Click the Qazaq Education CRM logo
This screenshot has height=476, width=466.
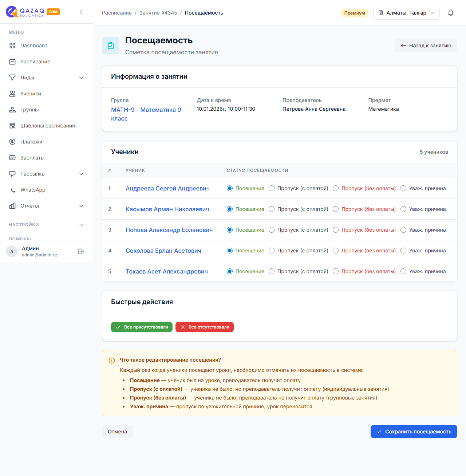pyautogui.click(x=33, y=12)
